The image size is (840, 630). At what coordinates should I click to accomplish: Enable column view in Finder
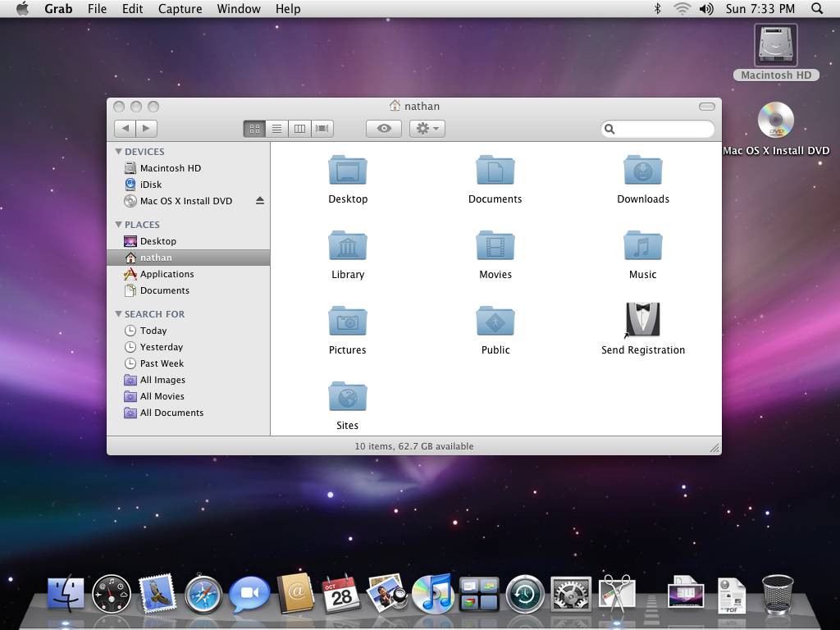(299, 128)
